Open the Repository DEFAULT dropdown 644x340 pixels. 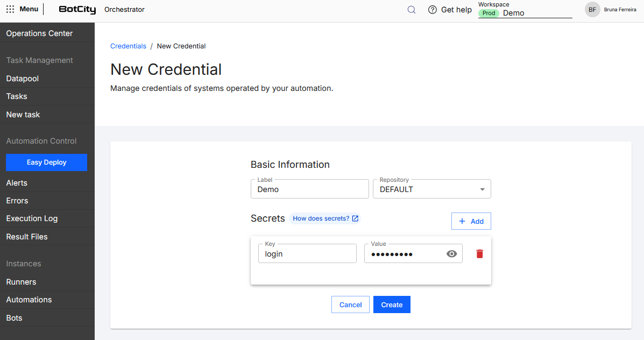click(431, 189)
